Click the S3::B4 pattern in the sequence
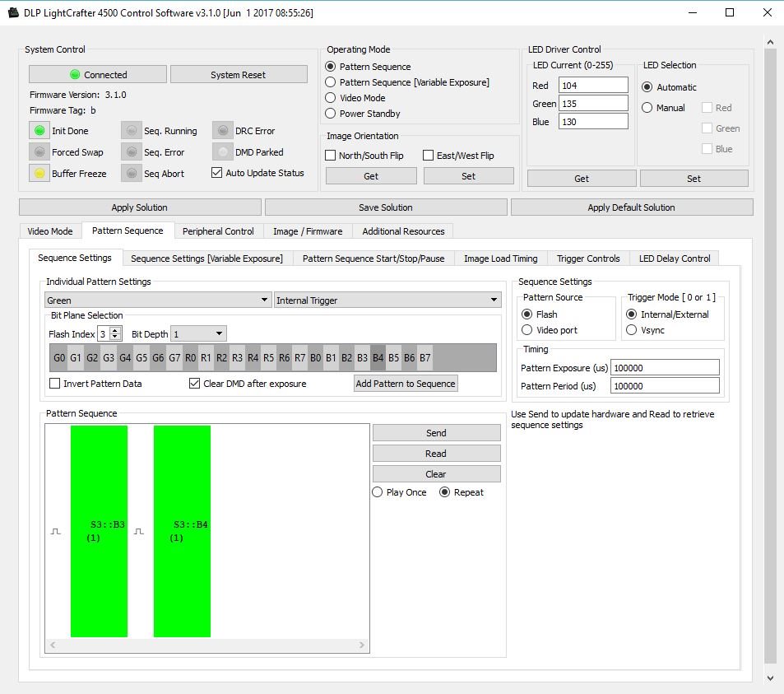 click(x=180, y=531)
